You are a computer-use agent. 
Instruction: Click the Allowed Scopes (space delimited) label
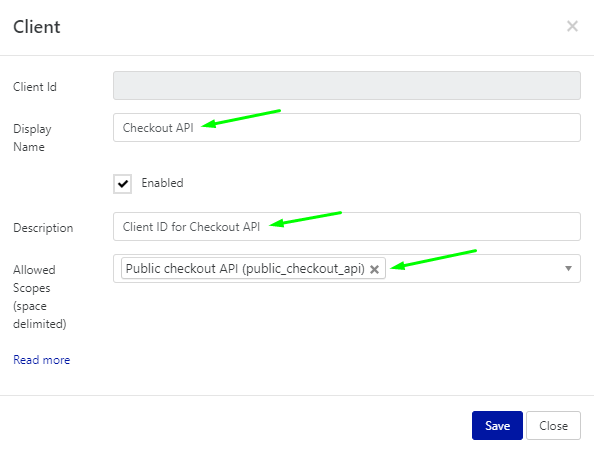pos(40,297)
